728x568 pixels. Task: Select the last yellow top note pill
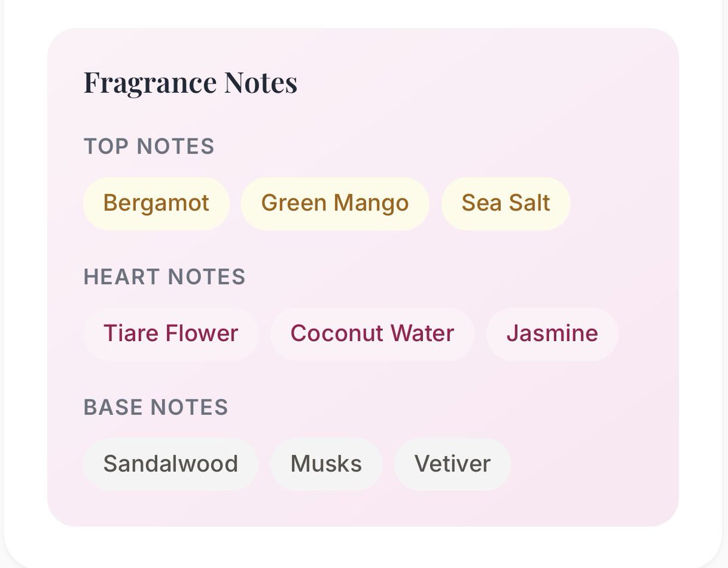click(x=505, y=203)
